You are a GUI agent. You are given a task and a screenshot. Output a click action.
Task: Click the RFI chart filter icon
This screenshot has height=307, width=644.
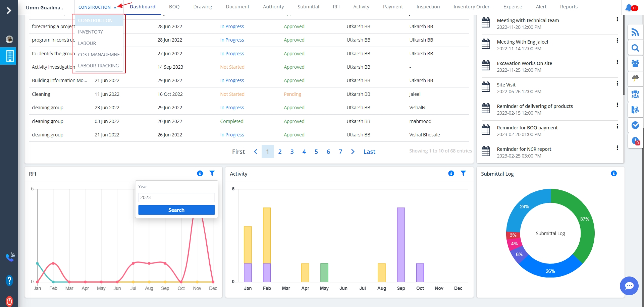212,173
